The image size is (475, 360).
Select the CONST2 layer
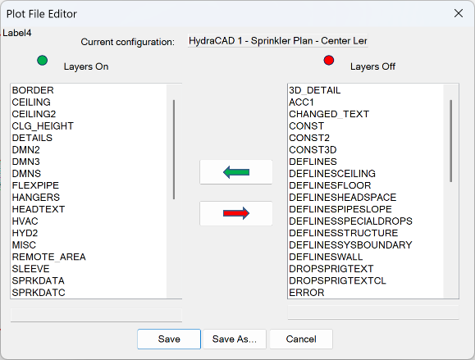pyautogui.click(x=366, y=138)
